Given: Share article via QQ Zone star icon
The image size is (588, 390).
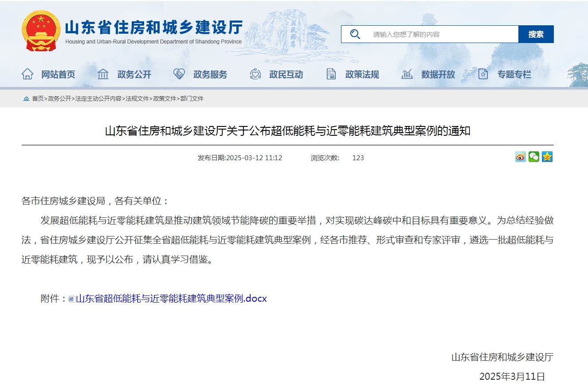Looking at the screenshot, I should pos(547,157).
